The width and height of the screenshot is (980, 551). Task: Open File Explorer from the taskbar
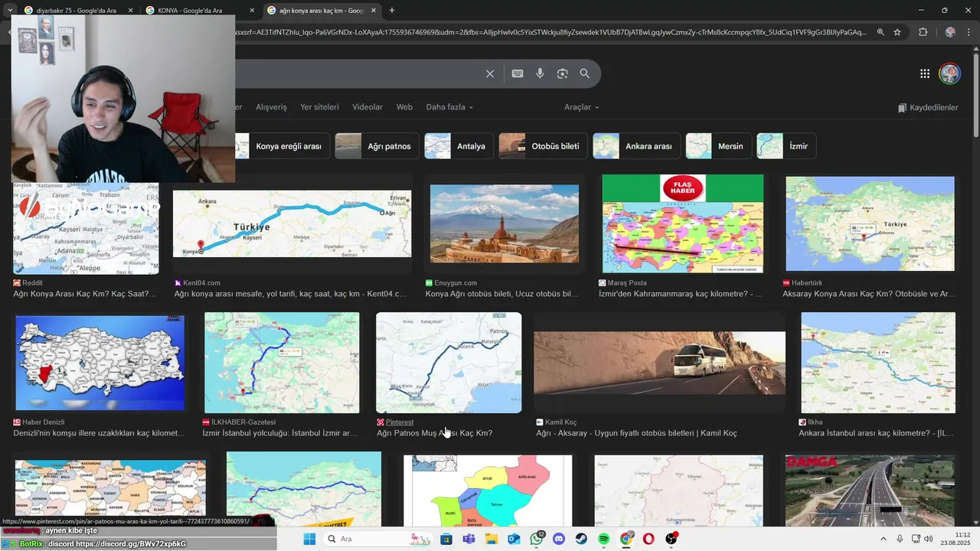click(492, 539)
